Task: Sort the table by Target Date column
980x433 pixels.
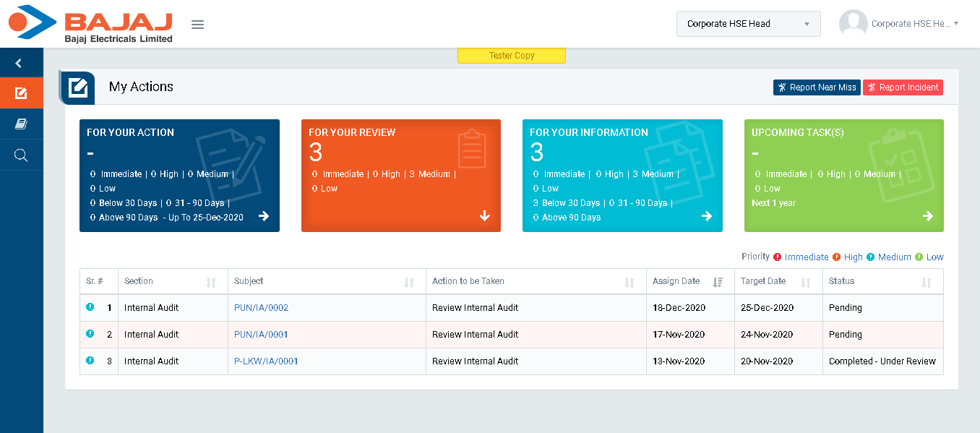Action: [805, 282]
